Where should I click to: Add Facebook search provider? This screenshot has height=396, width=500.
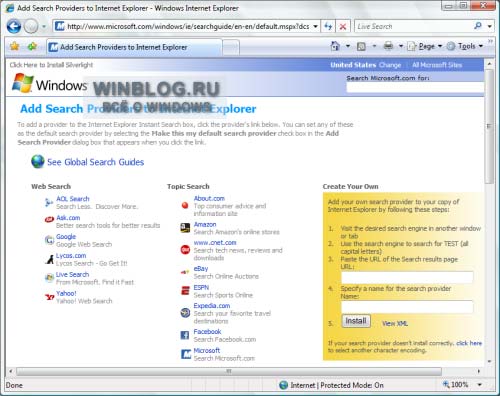click(x=207, y=332)
